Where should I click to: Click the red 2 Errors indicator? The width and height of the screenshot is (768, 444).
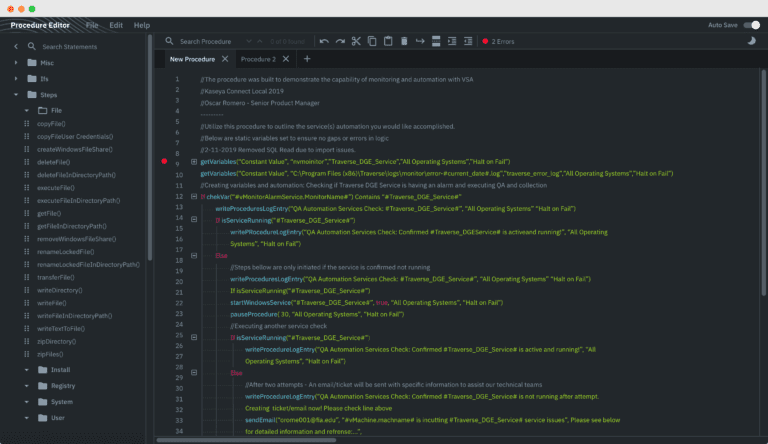(498, 41)
